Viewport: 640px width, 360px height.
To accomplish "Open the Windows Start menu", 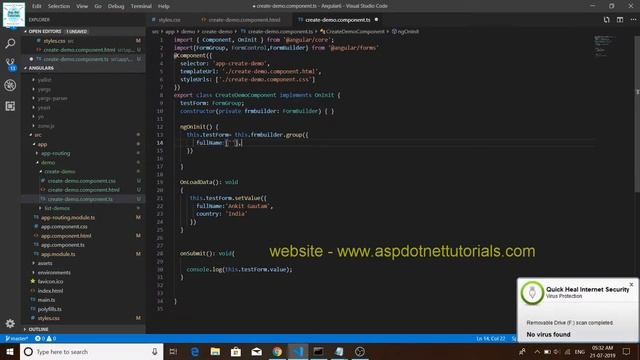I will point(10,351).
